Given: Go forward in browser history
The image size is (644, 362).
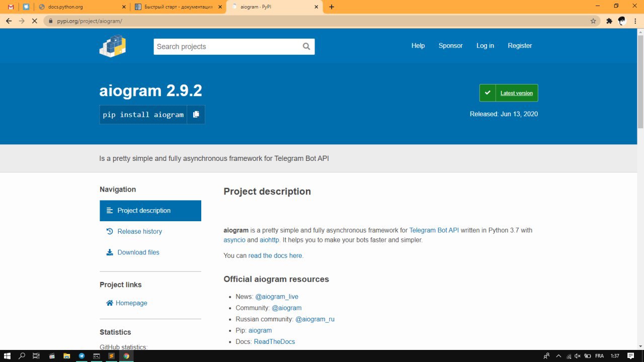Looking at the screenshot, I should click(22, 21).
